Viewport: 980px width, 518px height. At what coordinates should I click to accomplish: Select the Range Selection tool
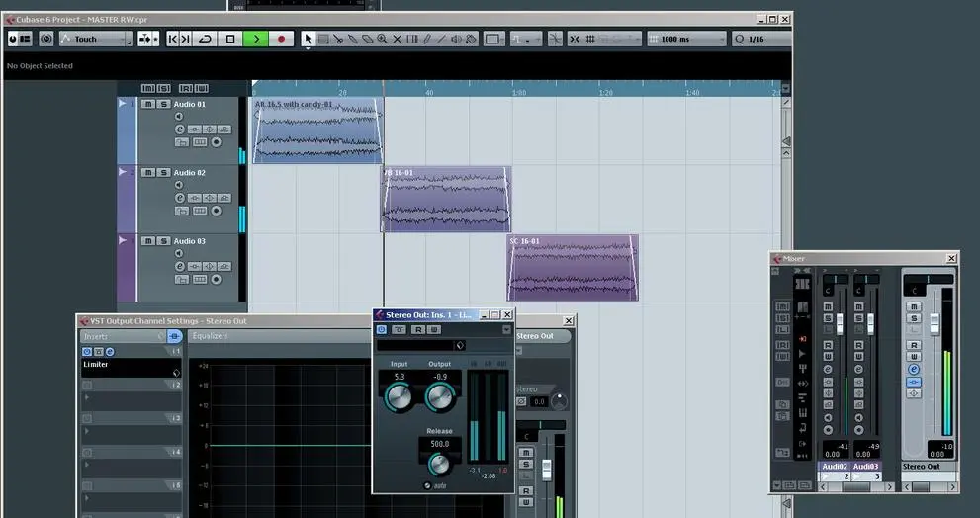pos(323,39)
